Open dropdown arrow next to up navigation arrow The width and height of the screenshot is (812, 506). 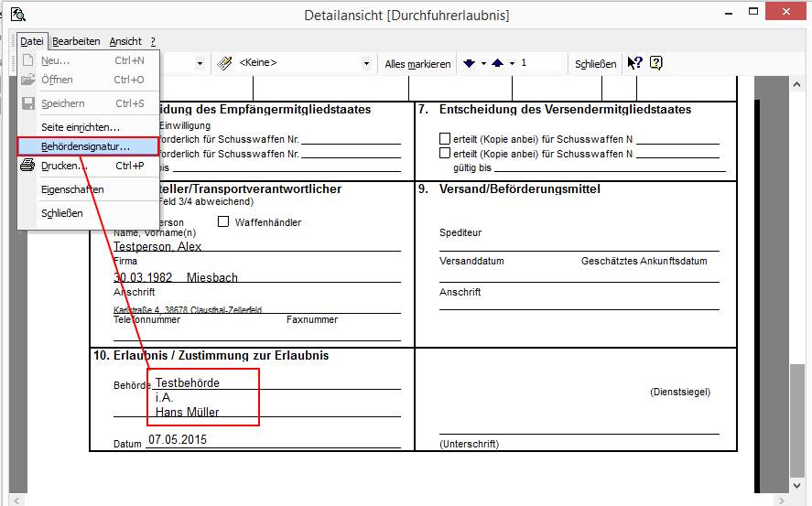coord(512,63)
